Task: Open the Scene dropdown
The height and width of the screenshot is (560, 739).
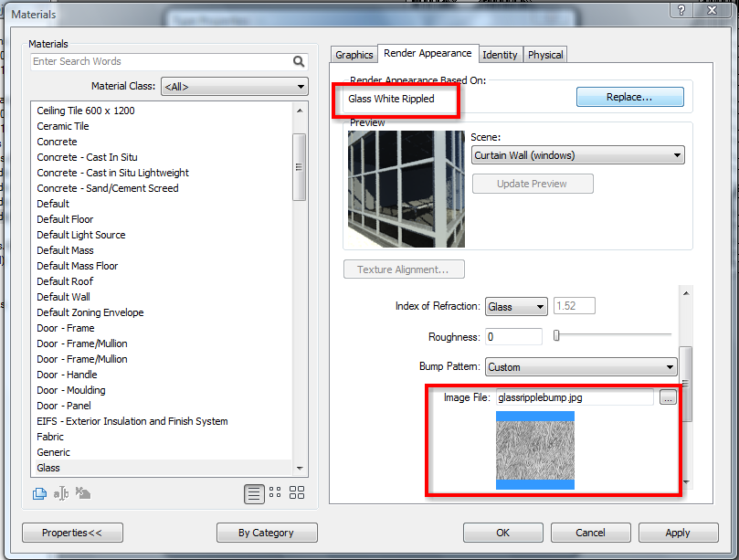Action: tap(578, 155)
